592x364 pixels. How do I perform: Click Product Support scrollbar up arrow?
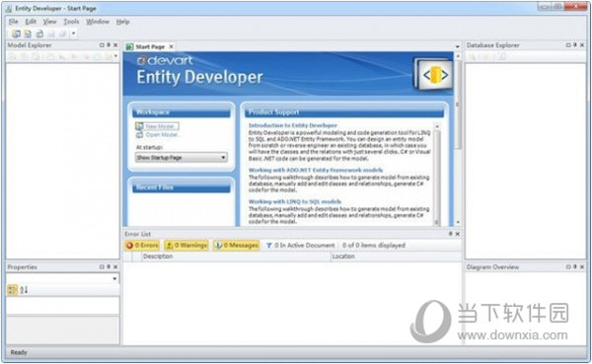point(437,126)
